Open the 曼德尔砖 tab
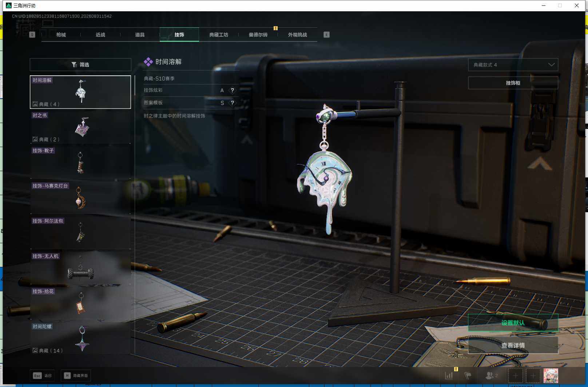 click(258, 35)
